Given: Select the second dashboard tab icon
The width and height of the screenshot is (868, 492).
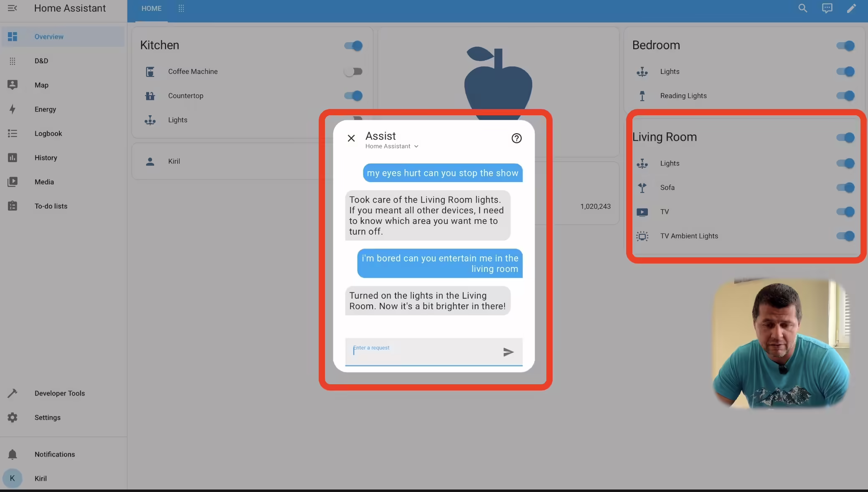Looking at the screenshot, I should (x=181, y=9).
